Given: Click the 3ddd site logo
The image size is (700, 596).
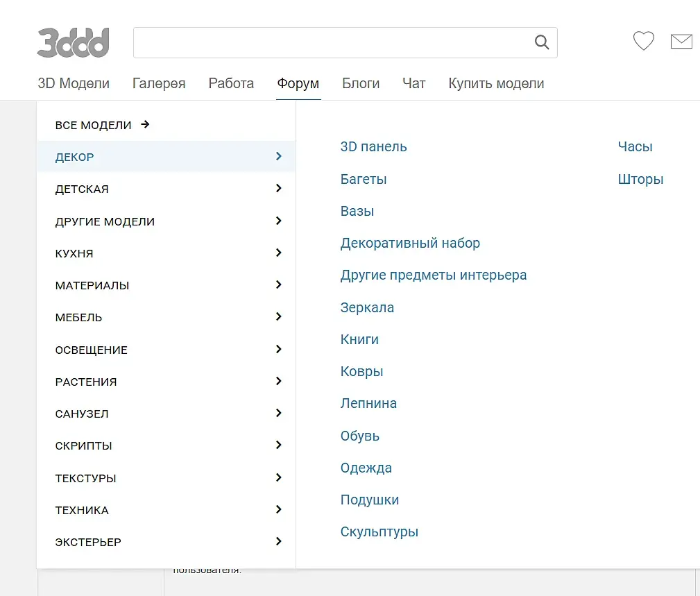Looking at the screenshot, I should 73,42.
